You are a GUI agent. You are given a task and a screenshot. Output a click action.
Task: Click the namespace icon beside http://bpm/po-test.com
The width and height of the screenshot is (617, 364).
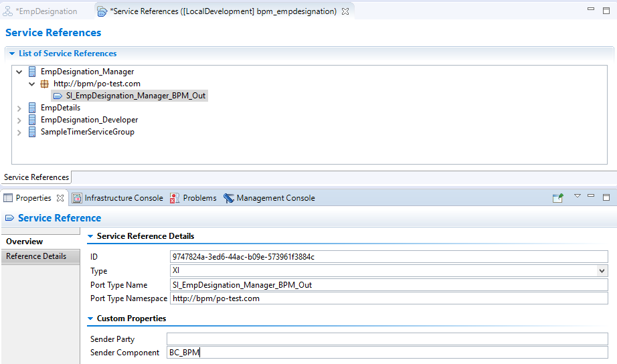coord(45,84)
